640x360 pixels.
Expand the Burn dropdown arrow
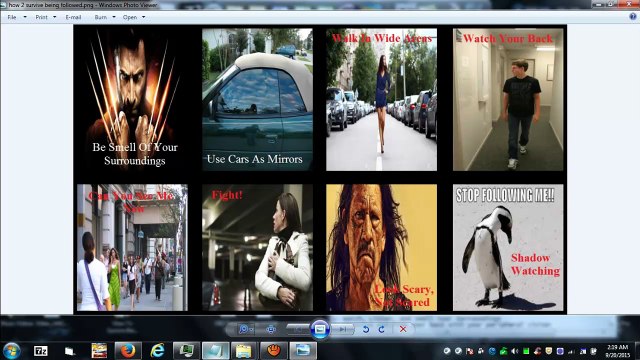114,17
